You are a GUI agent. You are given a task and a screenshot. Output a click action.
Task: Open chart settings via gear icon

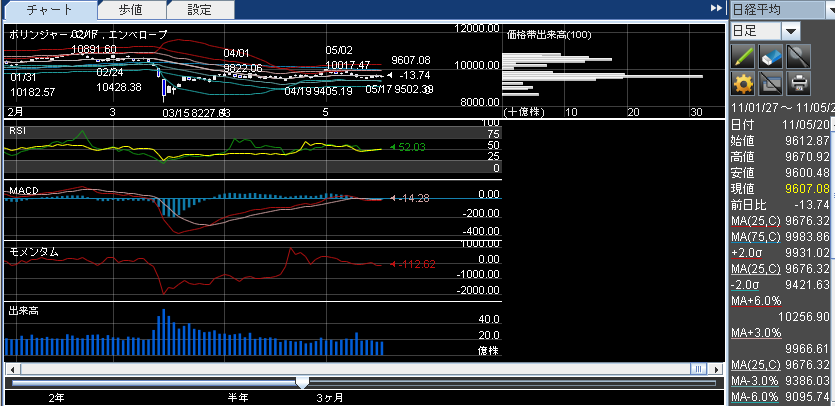point(743,83)
